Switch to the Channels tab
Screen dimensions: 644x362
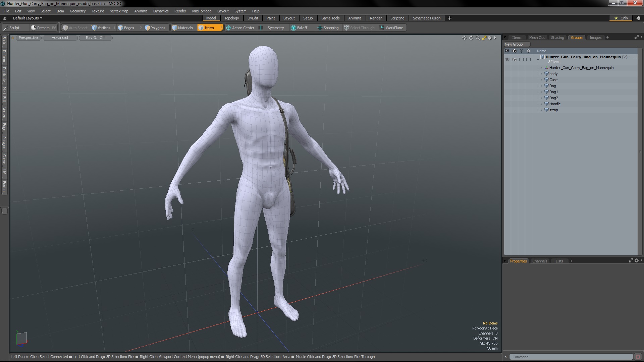[x=539, y=261]
